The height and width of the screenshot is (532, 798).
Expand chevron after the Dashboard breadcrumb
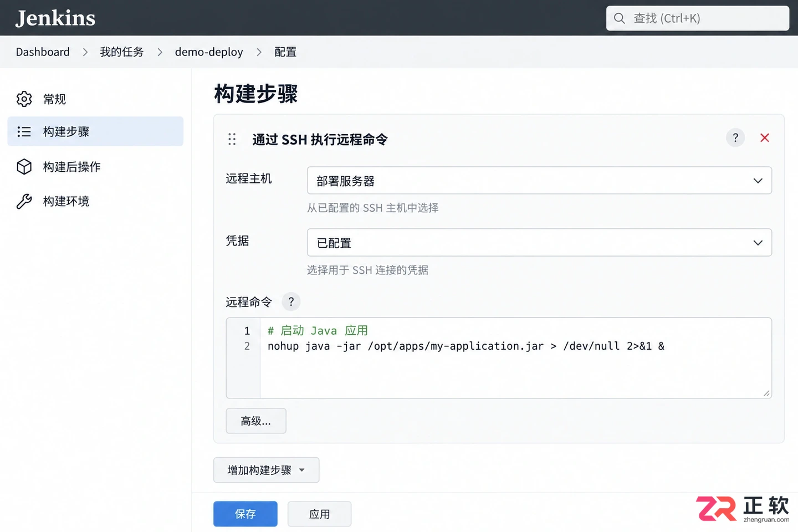tap(85, 52)
